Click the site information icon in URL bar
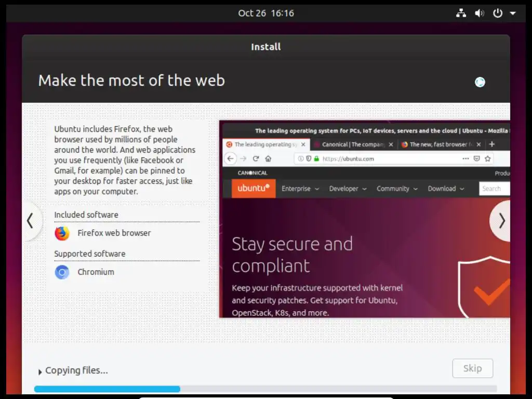The image size is (532, 399). pos(301,158)
